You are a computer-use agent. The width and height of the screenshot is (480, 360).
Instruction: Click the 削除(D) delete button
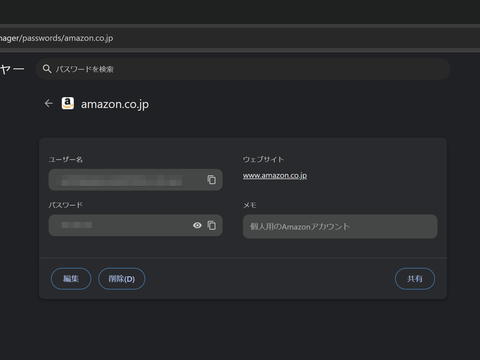[122, 279]
